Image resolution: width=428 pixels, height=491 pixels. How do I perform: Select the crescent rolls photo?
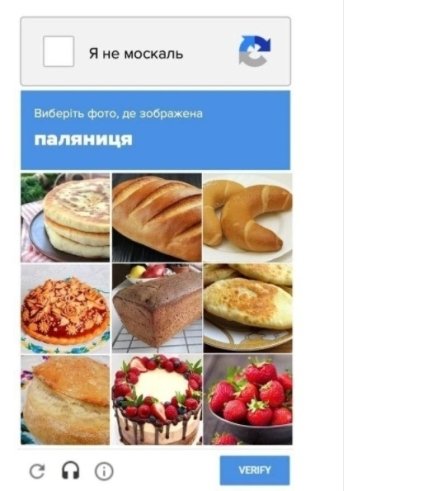pyautogui.click(x=248, y=217)
